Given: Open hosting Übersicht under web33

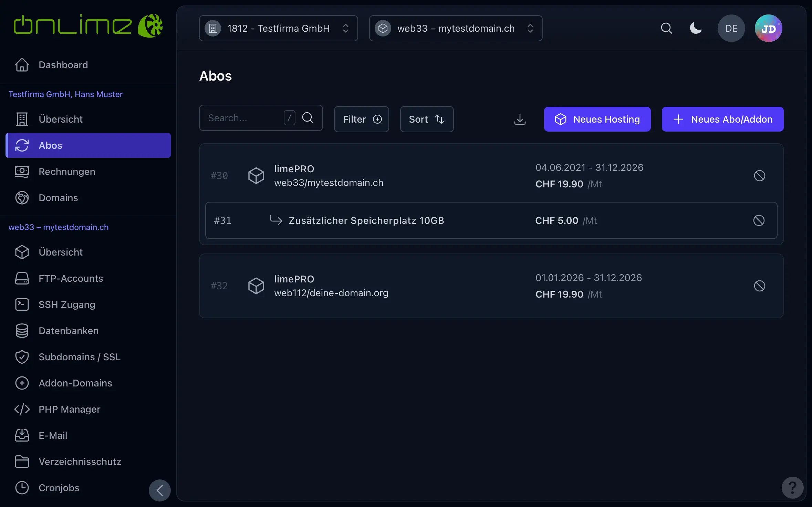Looking at the screenshot, I should pyautogui.click(x=88, y=252).
